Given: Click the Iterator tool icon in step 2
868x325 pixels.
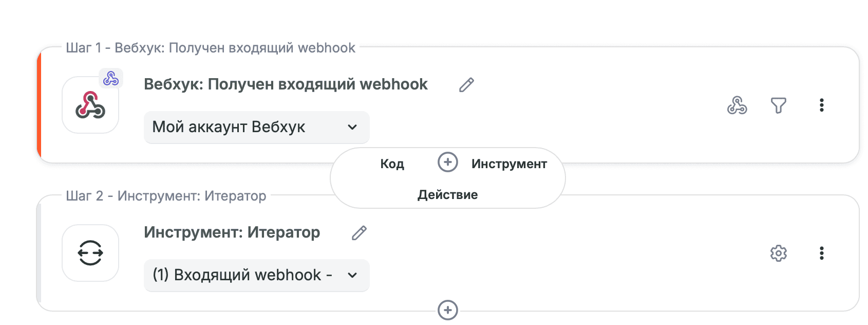Looking at the screenshot, I should point(90,253).
